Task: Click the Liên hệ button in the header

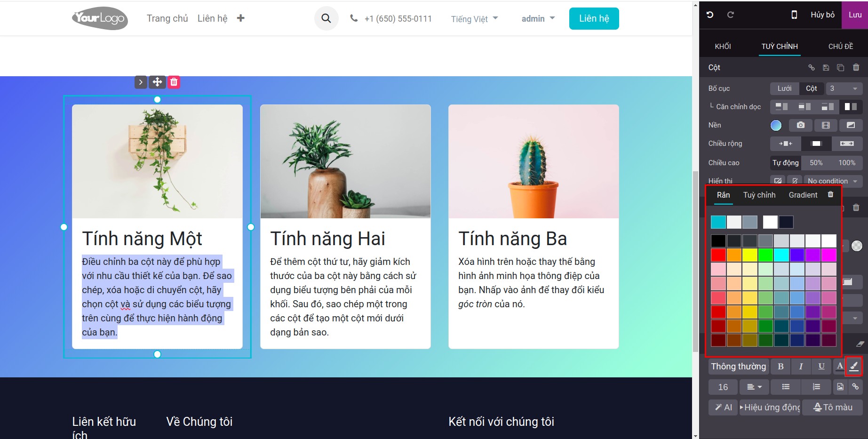Action: point(594,18)
